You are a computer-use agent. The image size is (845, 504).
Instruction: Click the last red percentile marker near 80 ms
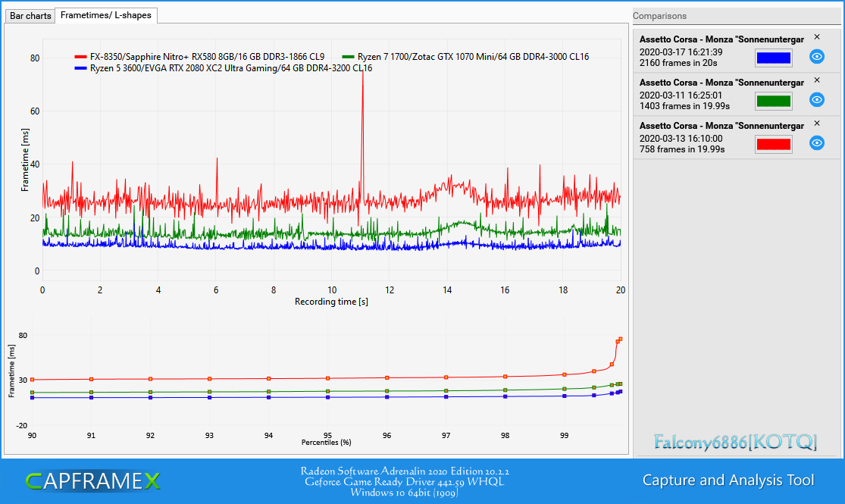(x=620, y=339)
